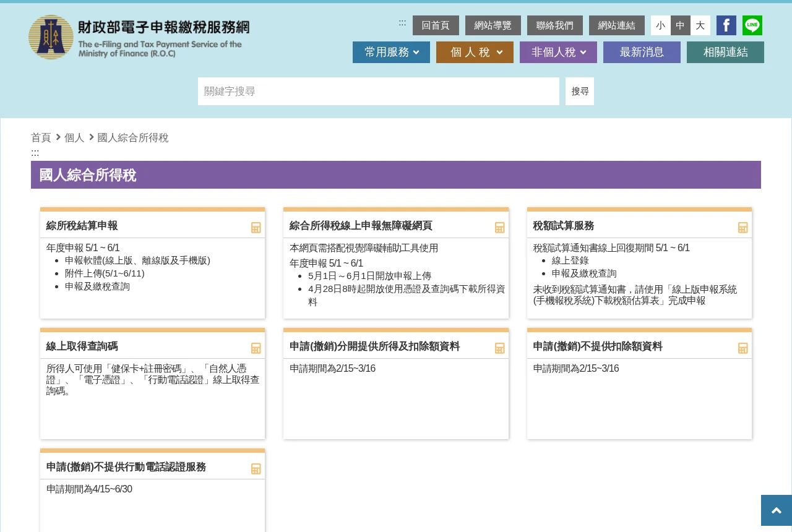Go to 網站導覽 sitemap button
Viewport: 792px width, 532px height.
[x=493, y=25]
